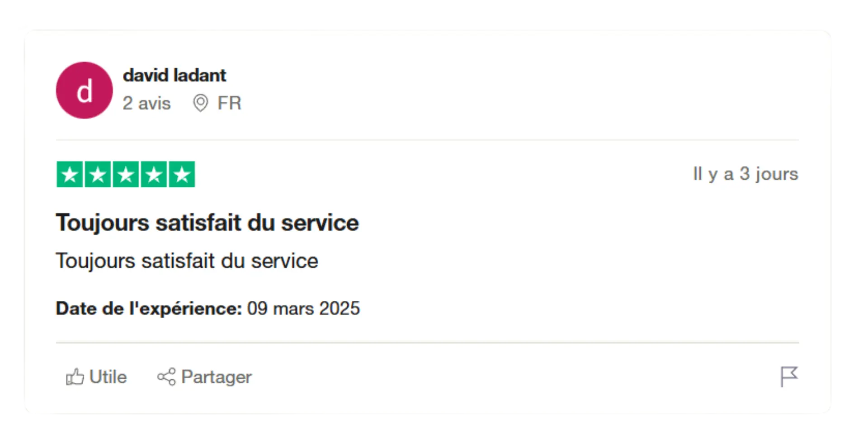Click the second green rating star

point(98,174)
